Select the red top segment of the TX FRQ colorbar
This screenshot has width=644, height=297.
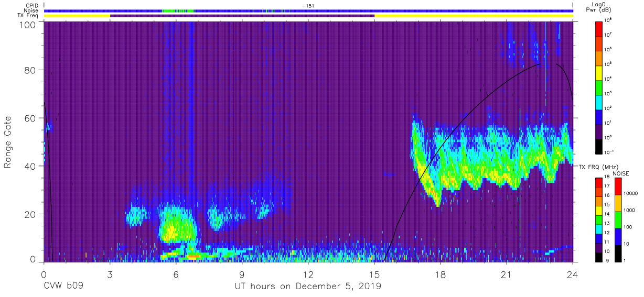tap(599, 183)
